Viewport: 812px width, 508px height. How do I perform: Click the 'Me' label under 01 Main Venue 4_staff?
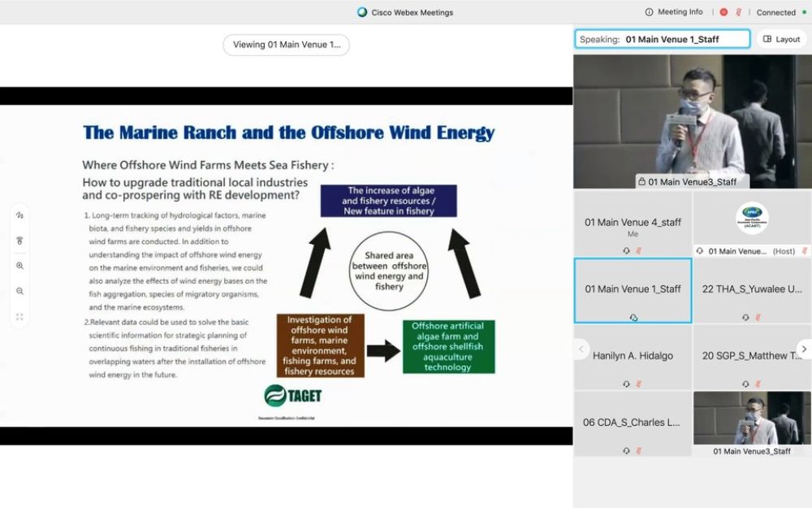tap(633, 234)
